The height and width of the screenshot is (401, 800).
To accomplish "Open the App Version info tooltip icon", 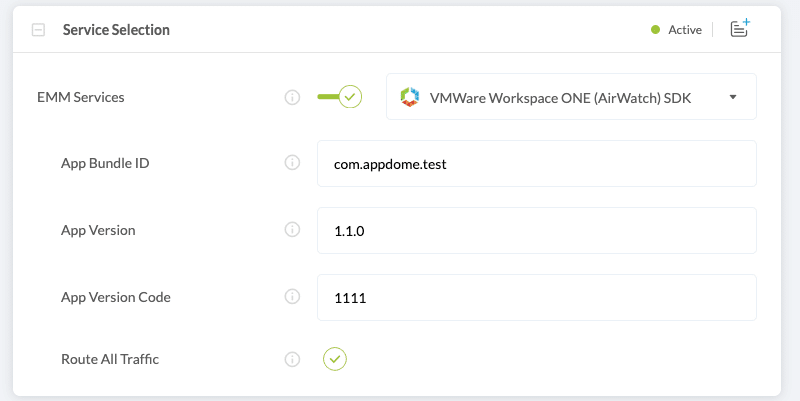I will (x=293, y=230).
